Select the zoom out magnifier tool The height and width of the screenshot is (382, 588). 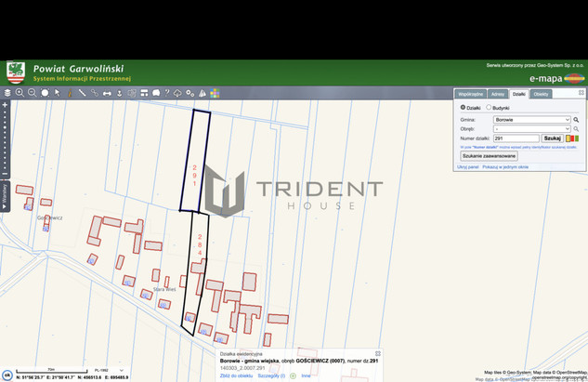tap(32, 93)
